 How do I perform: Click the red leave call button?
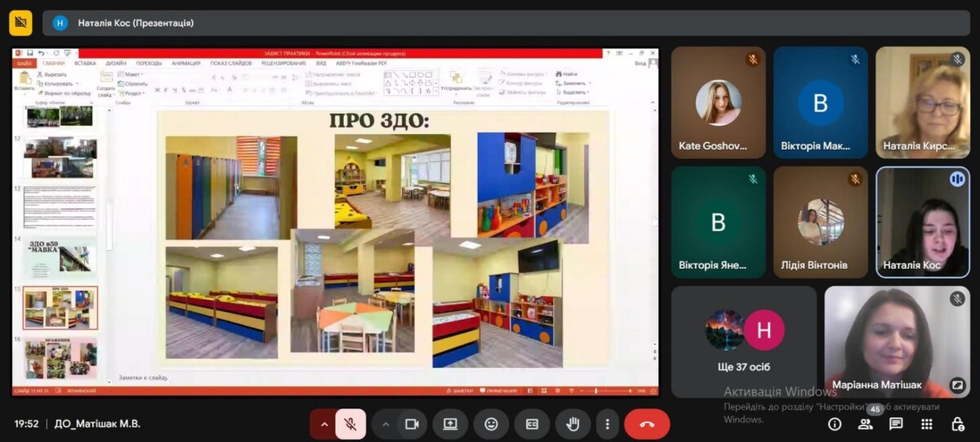click(x=647, y=424)
